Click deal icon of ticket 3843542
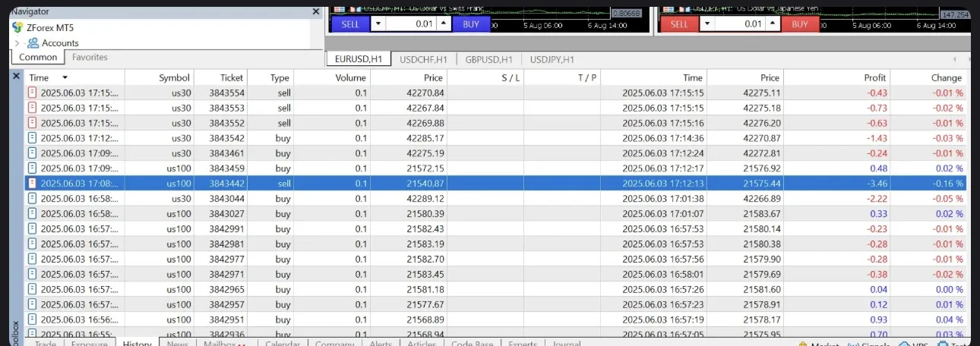The width and height of the screenshot is (980, 346). [x=32, y=138]
